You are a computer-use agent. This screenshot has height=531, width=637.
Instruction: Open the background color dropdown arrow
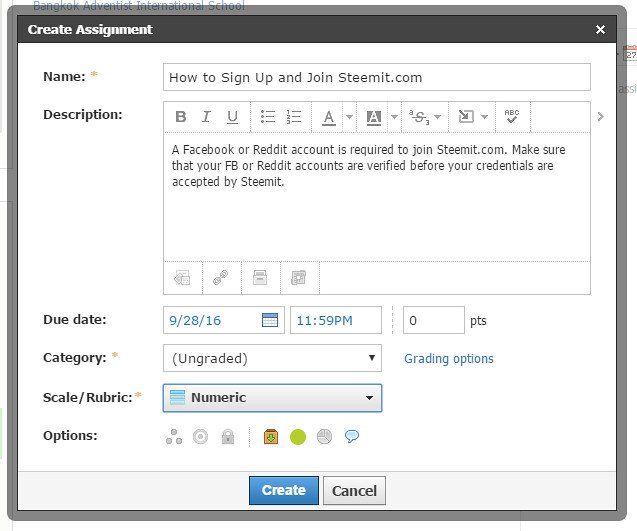point(394,117)
